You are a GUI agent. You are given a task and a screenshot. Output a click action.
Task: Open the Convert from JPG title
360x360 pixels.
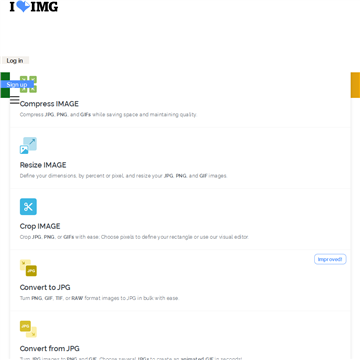click(50, 349)
